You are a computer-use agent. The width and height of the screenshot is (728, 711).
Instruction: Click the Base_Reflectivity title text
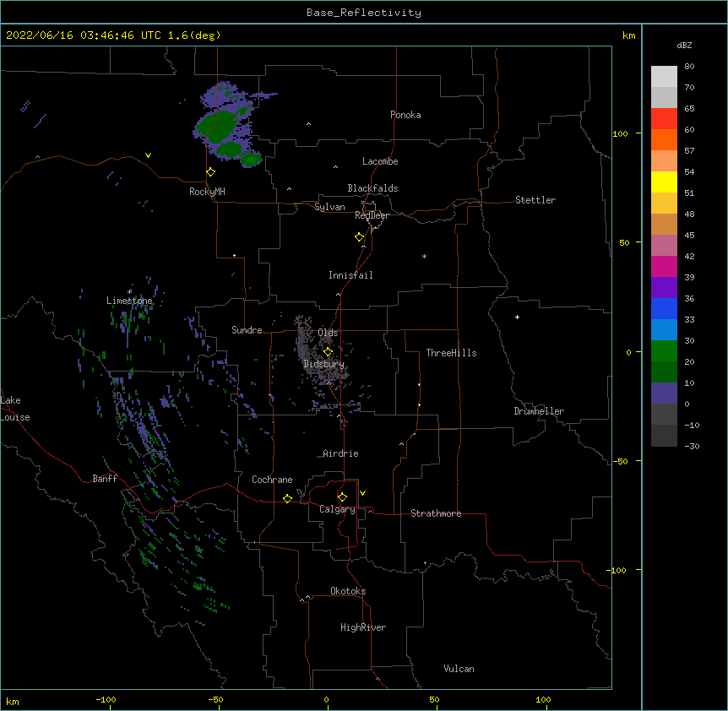click(x=364, y=13)
